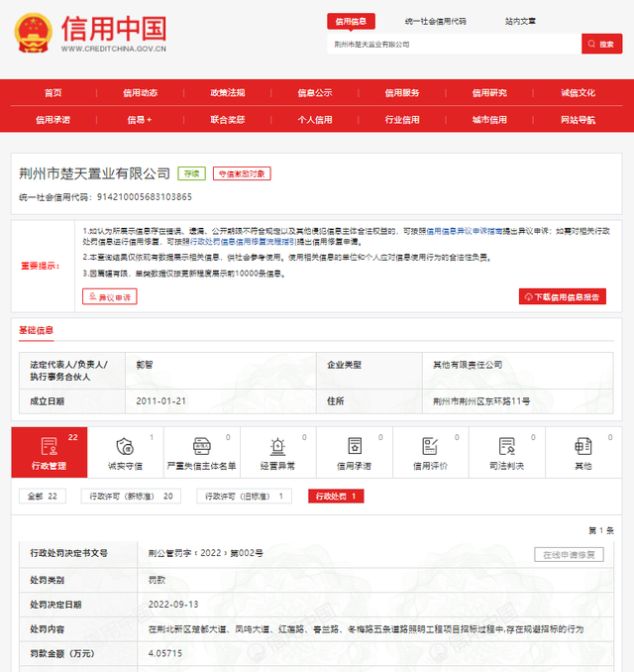Filter by 行政许可（新标准）20
This screenshot has width=634, height=672.
coord(131,496)
